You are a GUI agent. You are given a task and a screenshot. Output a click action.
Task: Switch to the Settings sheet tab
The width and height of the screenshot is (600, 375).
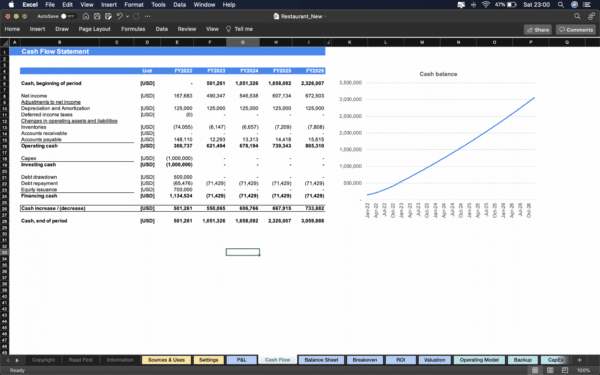click(x=209, y=360)
